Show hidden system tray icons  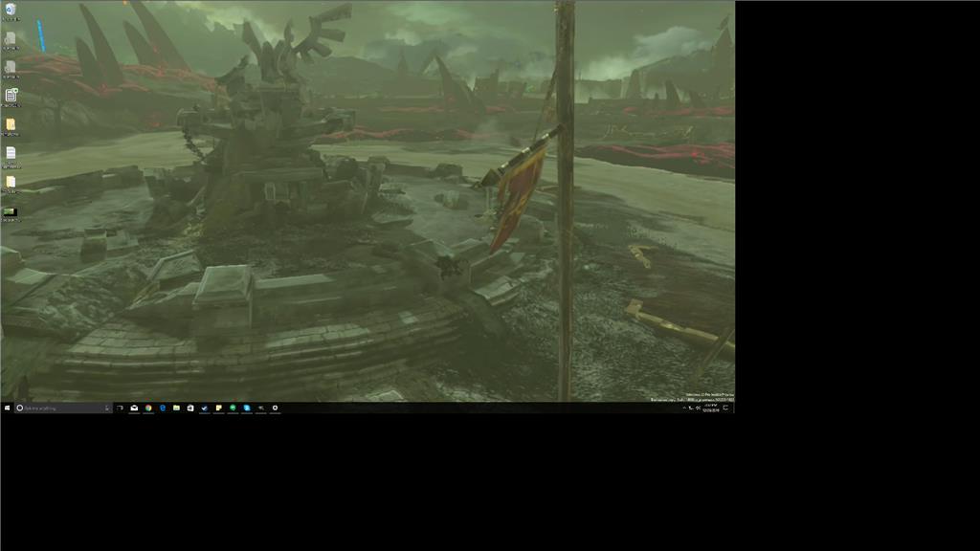pos(684,408)
